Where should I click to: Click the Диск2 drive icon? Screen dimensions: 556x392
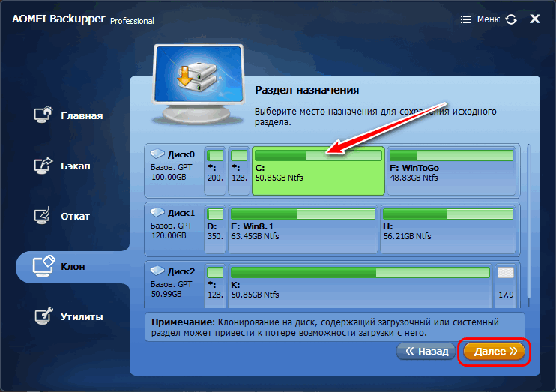(x=157, y=271)
